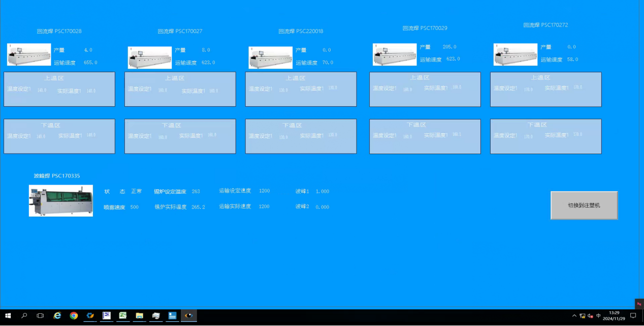Viewport: 644px width, 326px height.
Task: Click the 切换到注塑机 button
Action: [x=584, y=205]
